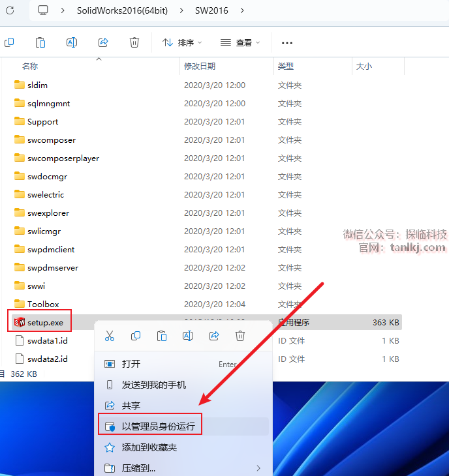Expand the 压缩到... submenu arrow
The width and height of the screenshot is (449, 476).
point(258,468)
